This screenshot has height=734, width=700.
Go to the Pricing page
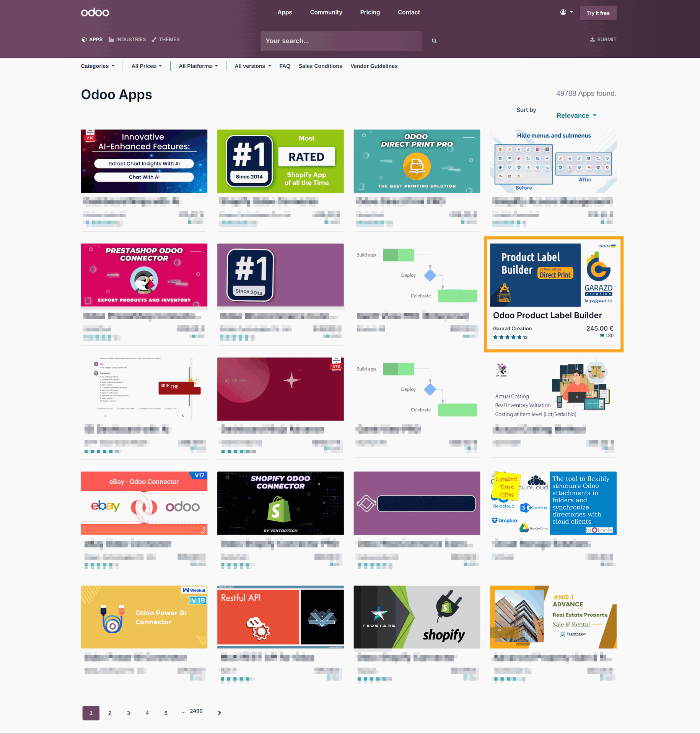tap(370, 12)
